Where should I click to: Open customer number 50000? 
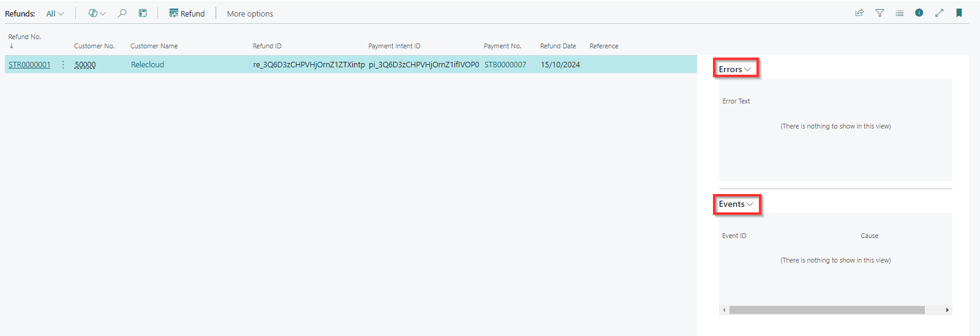tap(85, 65)
